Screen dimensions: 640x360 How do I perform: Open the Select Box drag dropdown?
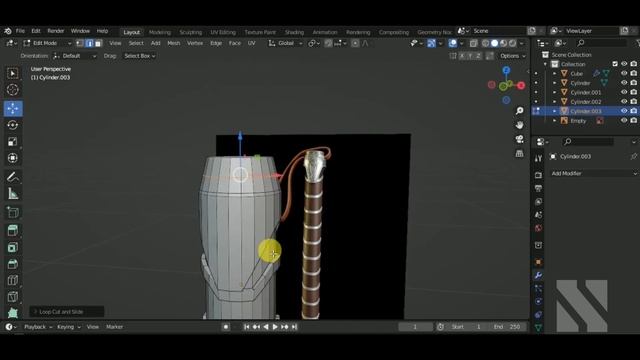(140, 56)
